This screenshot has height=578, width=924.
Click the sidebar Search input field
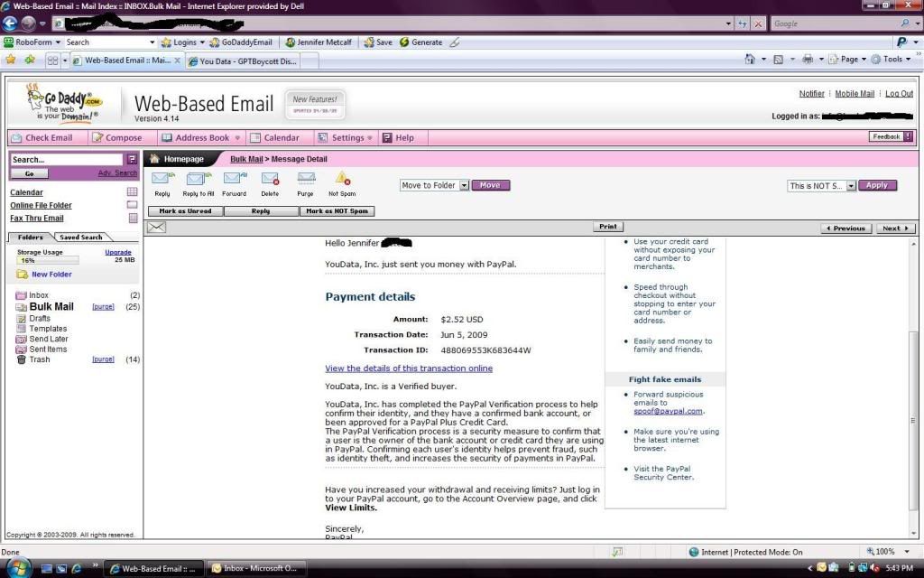[x=66, y=159]
